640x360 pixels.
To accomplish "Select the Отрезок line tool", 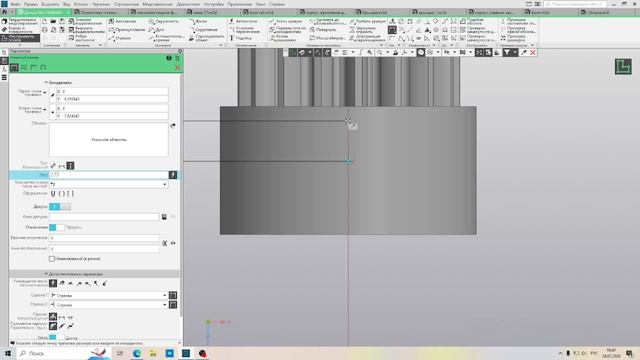I will pos(120,38).
